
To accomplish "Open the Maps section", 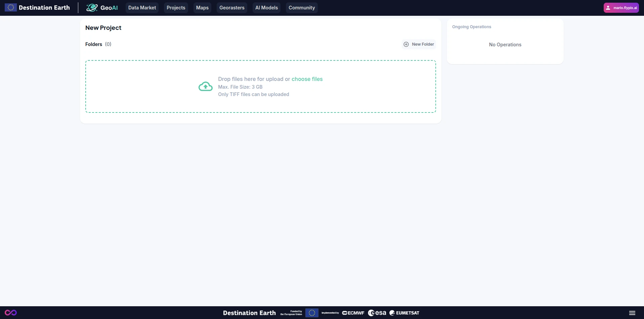I will (x=202, y=8).
